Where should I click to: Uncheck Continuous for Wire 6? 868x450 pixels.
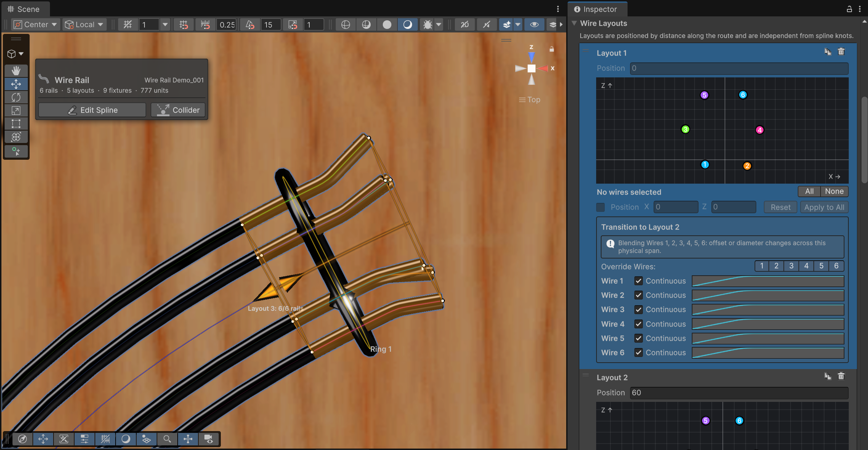tap(639, 353)
